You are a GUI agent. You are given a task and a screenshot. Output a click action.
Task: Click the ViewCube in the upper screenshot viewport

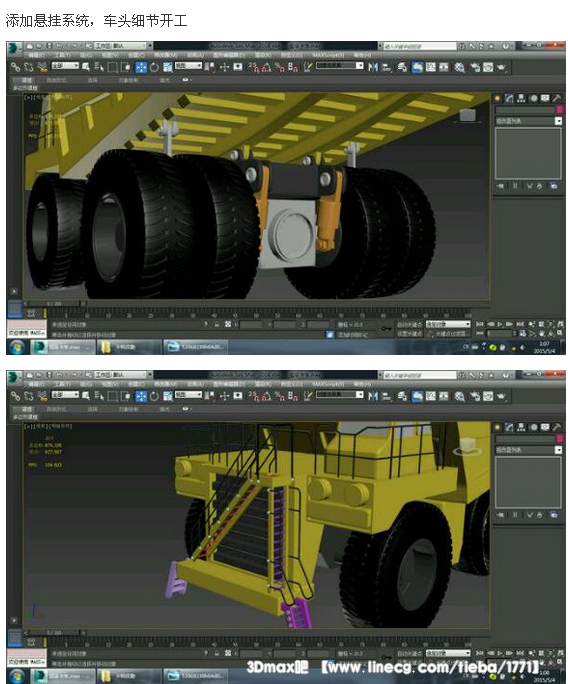[467, 115]
